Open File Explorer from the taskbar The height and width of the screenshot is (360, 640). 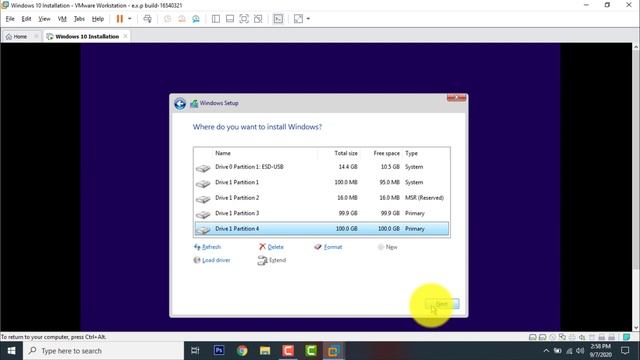pos(265,351)
